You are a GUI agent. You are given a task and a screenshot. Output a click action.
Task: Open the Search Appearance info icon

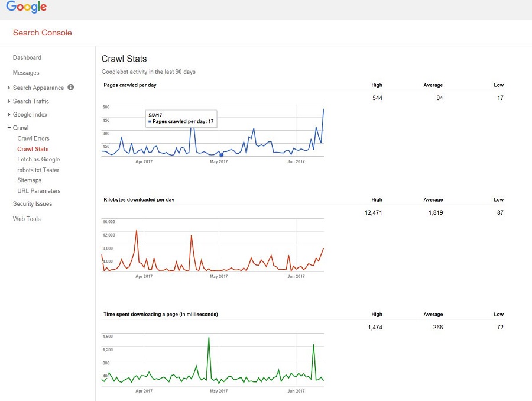(x=70, y=88)
